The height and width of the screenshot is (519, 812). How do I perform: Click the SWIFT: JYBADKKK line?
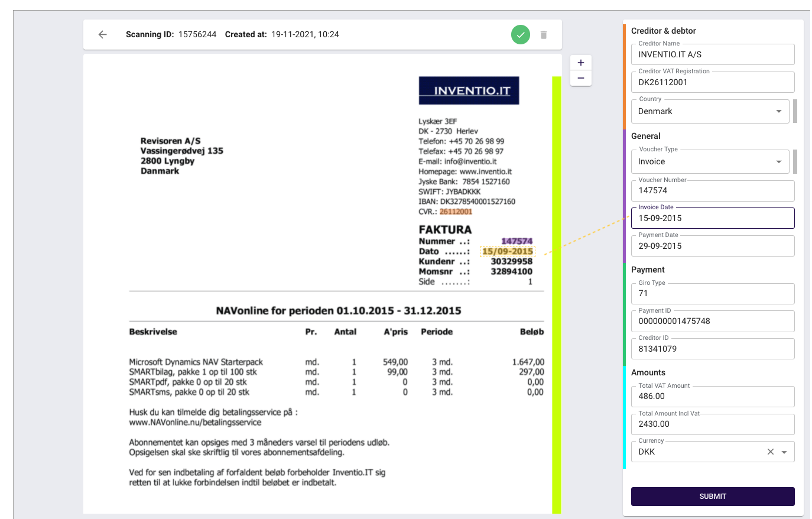[450, 192]
